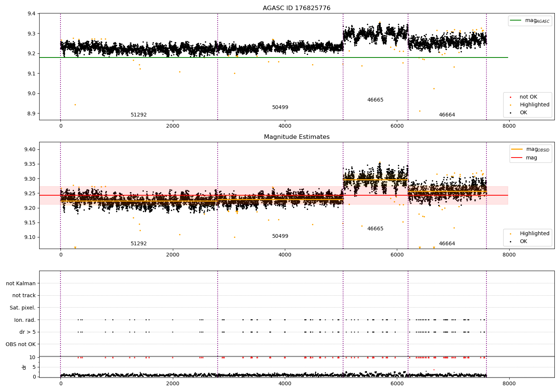Click OBSID label 50499 in Magnitude Estimates plot
560x392 pixels.
tap(280, 236)
